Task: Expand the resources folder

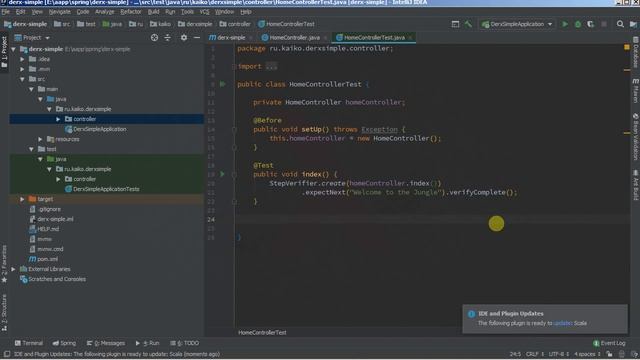Action: pos(40,139)
